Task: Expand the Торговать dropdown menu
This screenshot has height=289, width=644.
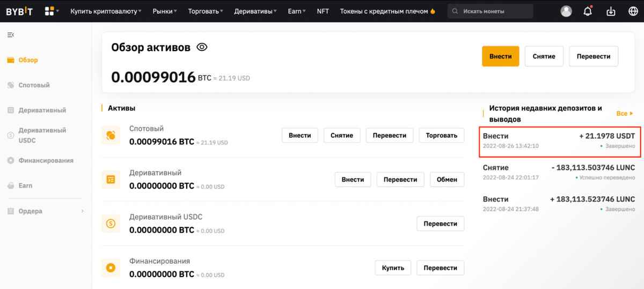Action: [206, 11]
